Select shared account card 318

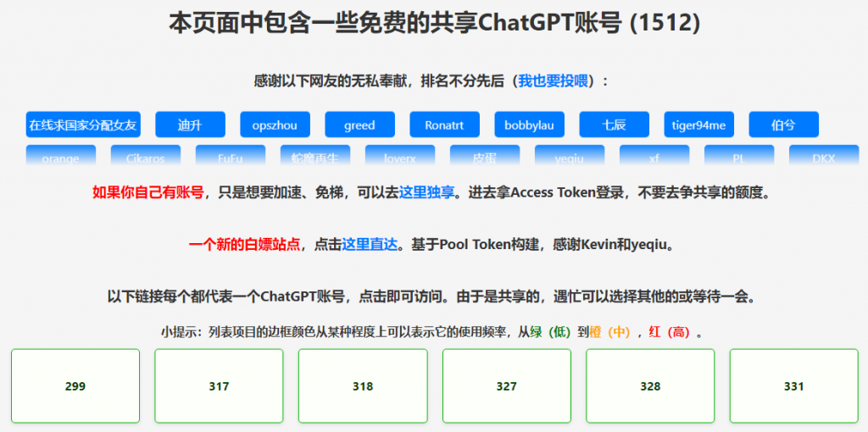363,386
